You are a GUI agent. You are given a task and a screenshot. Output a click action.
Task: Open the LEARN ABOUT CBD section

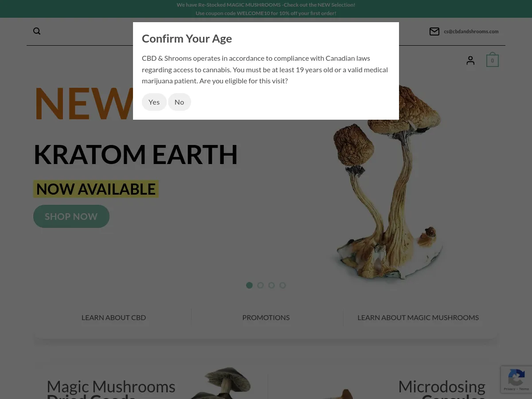pyautogui.click(x=113, y=317)
